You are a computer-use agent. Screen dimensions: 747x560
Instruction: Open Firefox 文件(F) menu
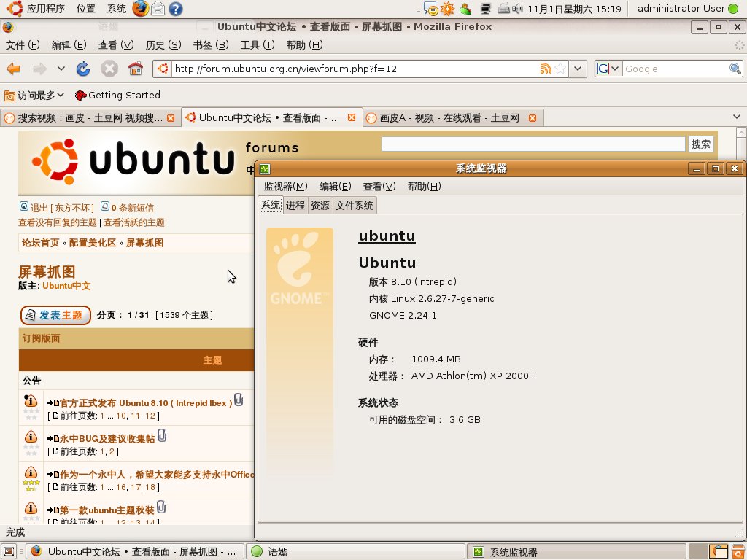[23, 45]
